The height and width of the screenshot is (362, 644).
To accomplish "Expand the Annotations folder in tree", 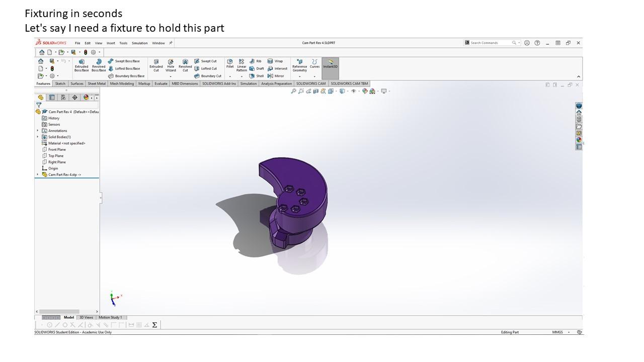I will 38,131.
